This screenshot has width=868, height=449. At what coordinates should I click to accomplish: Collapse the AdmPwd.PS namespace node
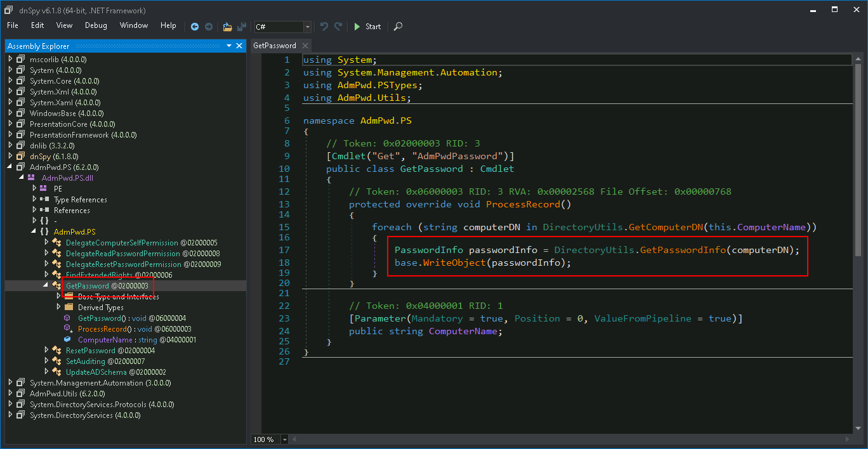point(34,231)
